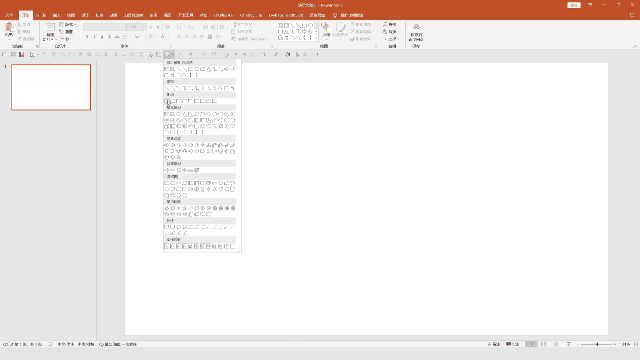Click the New Slide icon
The image size is (640, 360).
[50, 28]
